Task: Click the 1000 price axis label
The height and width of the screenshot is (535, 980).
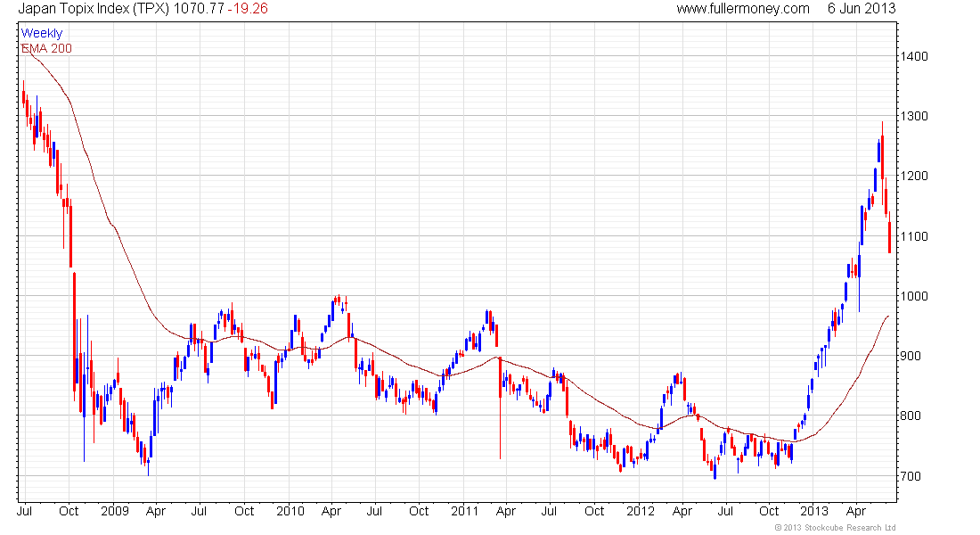Action: [914, 296]
